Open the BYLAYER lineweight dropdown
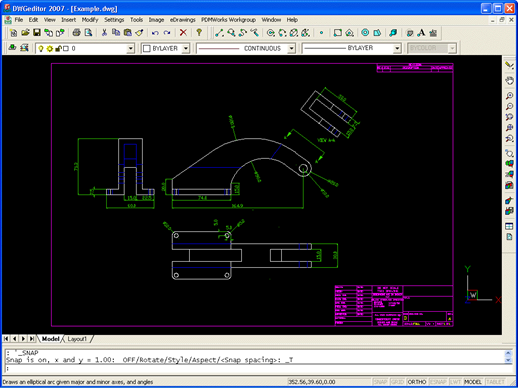This screenshot has height=388, width=518. pos(397,49)
